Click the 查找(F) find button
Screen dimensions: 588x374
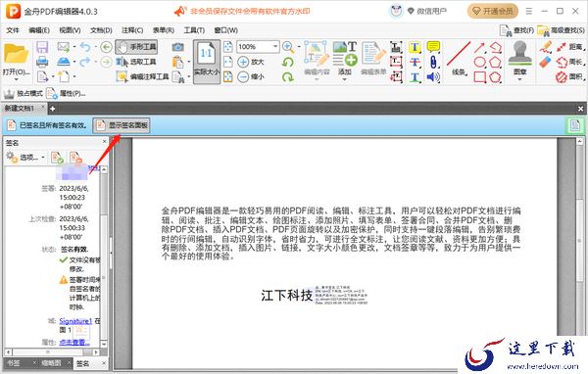point(516,30)
